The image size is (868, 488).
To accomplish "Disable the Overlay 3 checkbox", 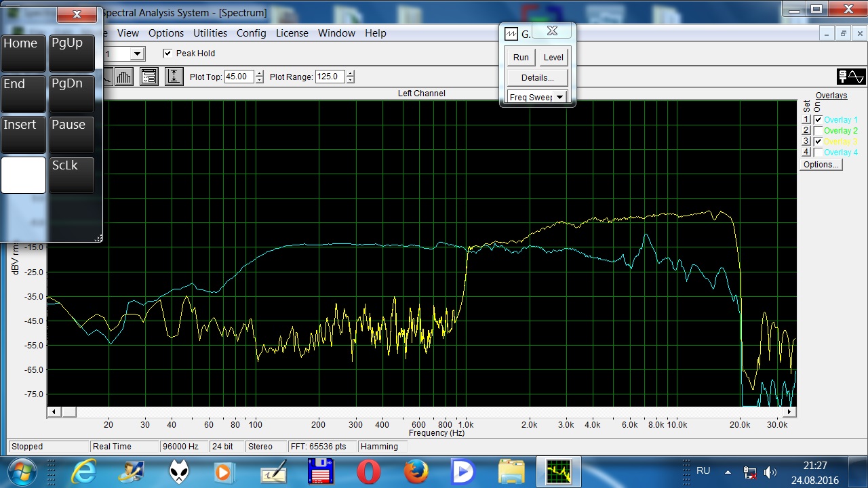I will tap(818, 142).
